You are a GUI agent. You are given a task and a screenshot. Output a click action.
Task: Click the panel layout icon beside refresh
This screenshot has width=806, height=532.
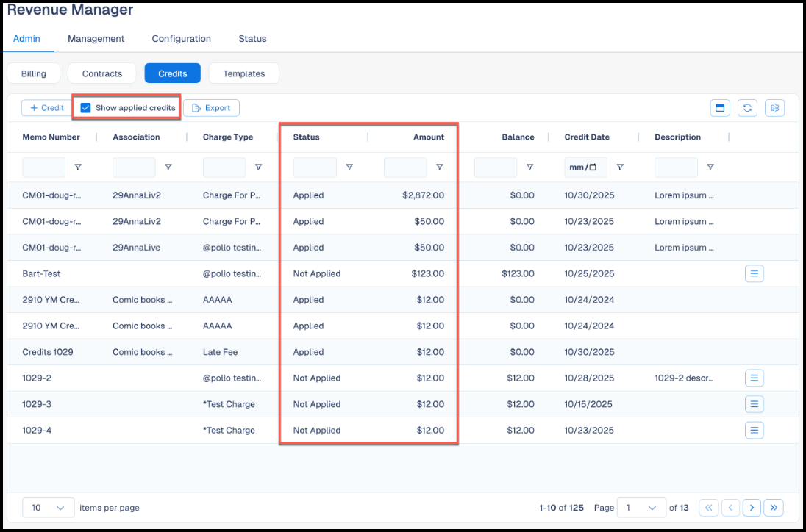click(x=720, y=108)
